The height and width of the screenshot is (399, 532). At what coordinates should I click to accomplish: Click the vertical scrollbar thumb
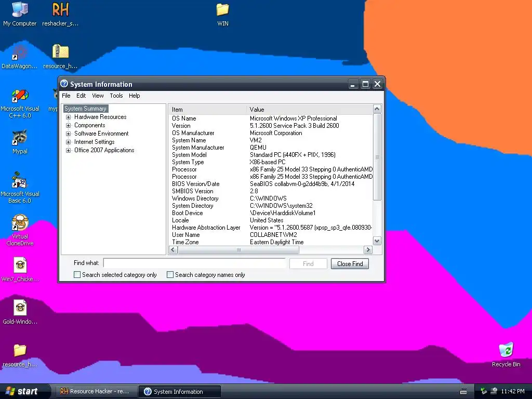pos(377,157)
